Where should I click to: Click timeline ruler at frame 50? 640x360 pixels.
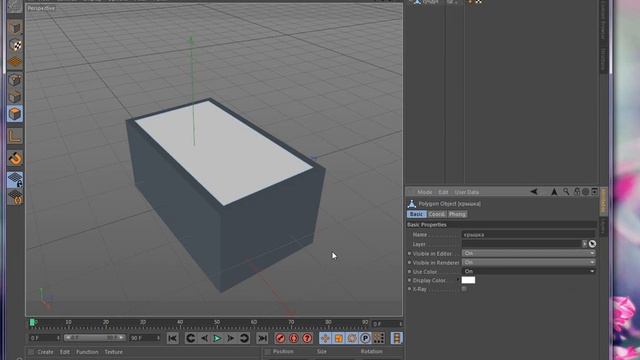(217, 323)
